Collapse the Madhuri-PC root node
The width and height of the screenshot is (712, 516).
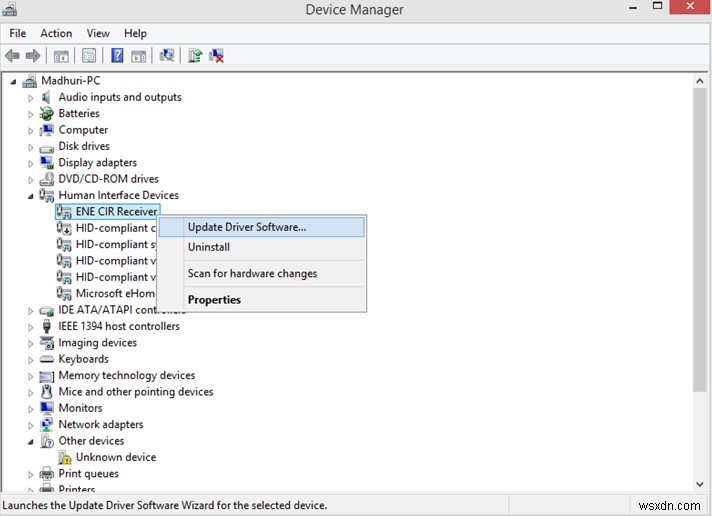pos(13,82)
